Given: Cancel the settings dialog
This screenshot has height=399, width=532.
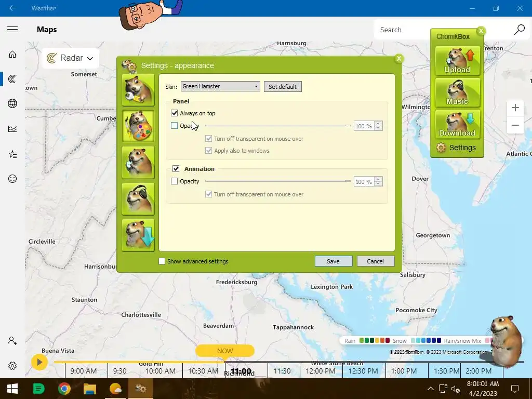Looking at the screenshot, I should (x=375, y=261).
